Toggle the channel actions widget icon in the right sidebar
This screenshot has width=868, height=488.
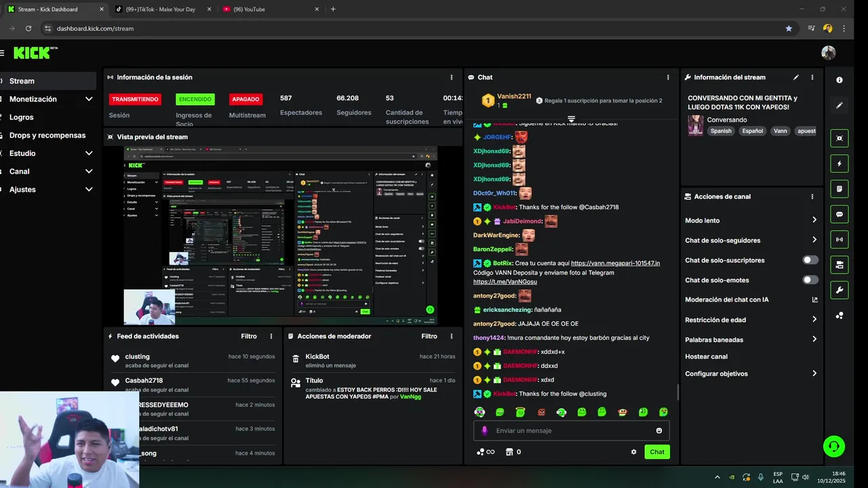pyautogui.click(x=840, y=264)
